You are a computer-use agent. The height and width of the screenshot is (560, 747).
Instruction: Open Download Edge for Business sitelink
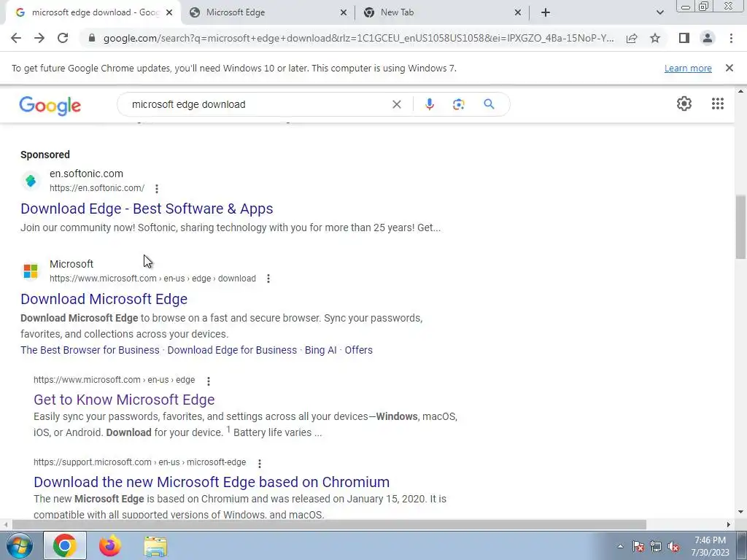click(x=232, y=350)
